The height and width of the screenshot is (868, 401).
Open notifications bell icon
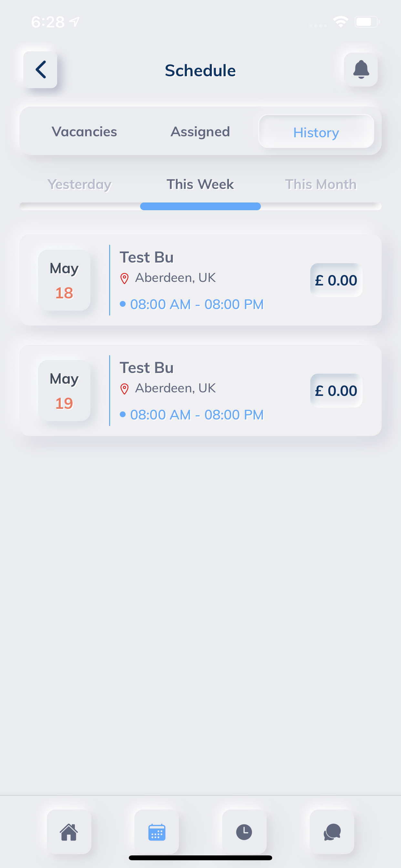pos(361,70)
